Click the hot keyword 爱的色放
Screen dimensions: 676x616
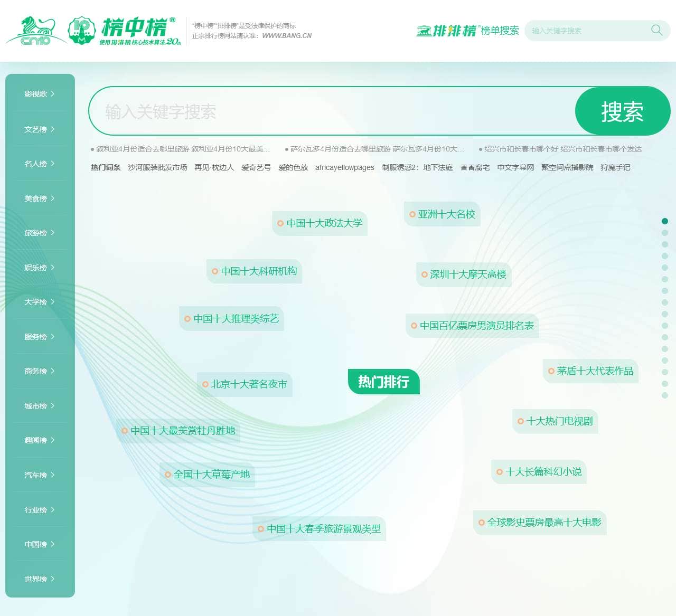(293, 167)
